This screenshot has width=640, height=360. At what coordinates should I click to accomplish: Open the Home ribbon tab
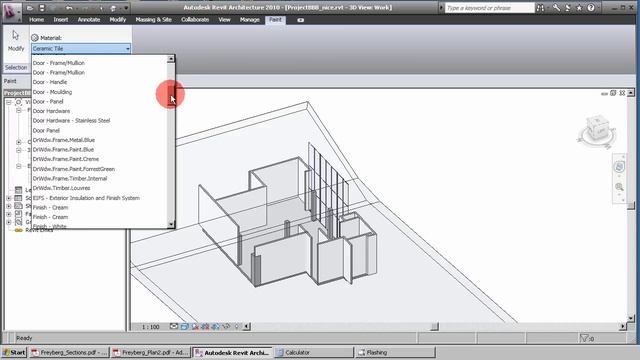tap(36, 20)
